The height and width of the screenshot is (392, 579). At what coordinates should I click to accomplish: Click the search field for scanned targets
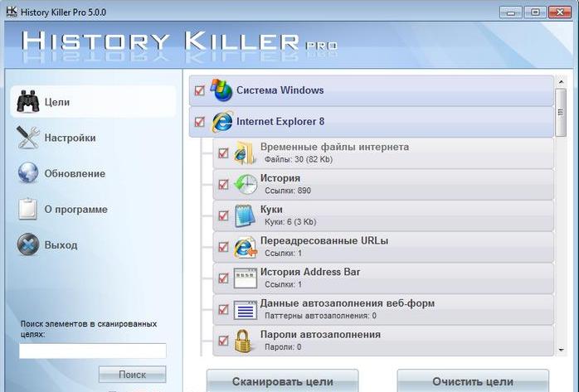pos(93,351)
